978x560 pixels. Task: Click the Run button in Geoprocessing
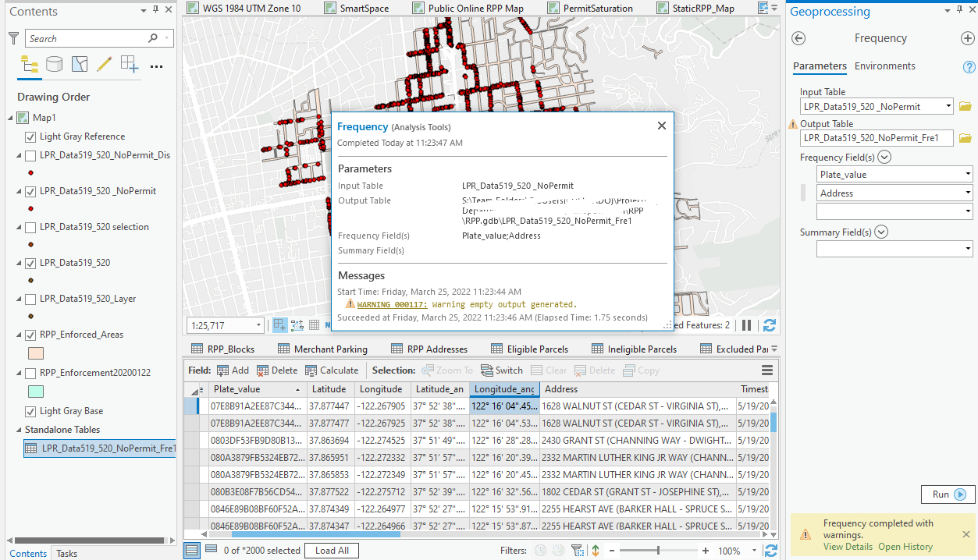tap(947, 494)
